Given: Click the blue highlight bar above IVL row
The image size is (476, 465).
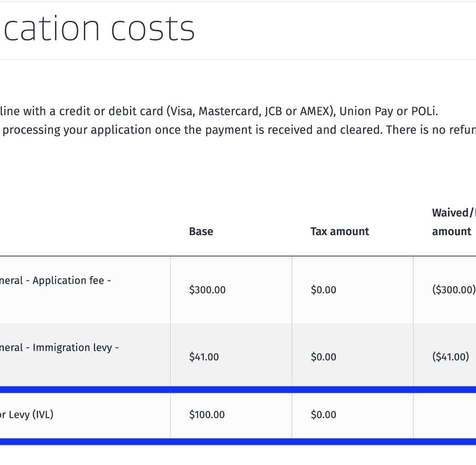Looking at the screenshot, I should click(x=238, y=390).
